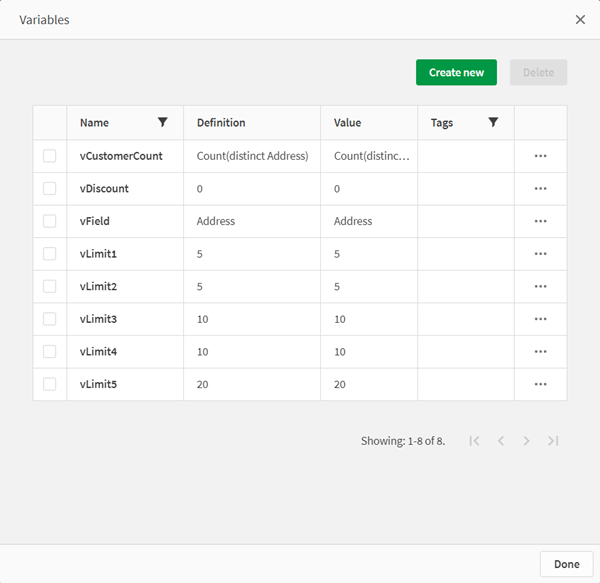Go to the next page of variables

(526, 441)
